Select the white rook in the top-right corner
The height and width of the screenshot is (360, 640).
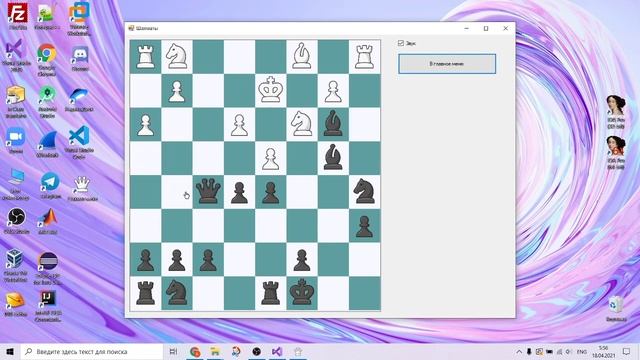[364, 57]
